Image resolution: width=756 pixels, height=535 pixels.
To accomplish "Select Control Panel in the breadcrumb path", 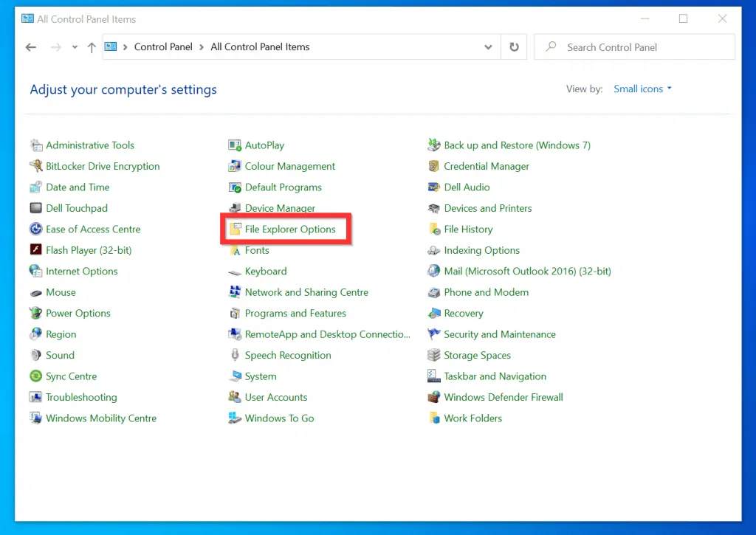I will click(x=163, y=47).
